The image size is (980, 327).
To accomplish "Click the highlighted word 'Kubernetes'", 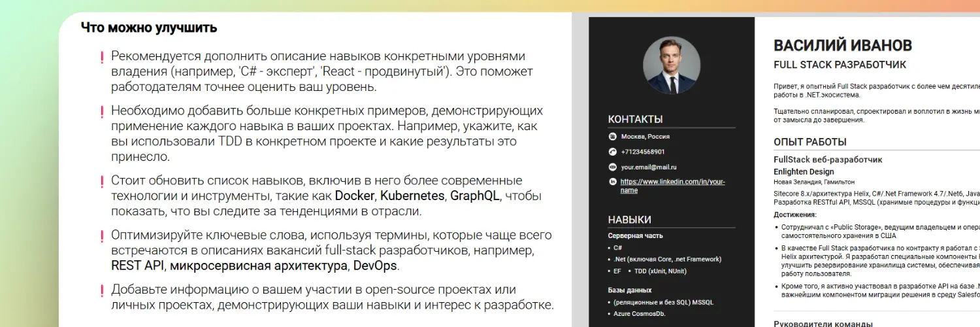I will click(413, 196).
